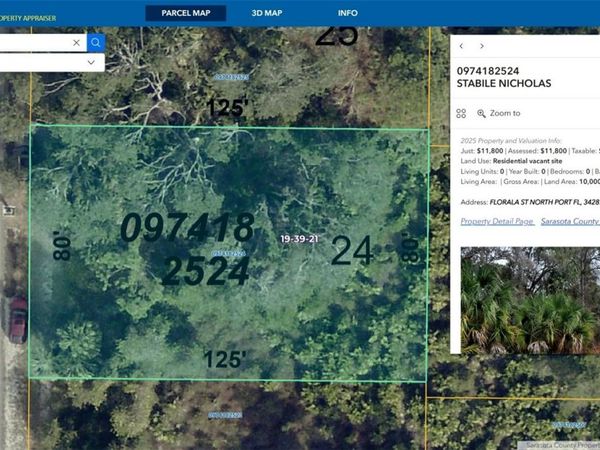The width and height of the screenshot is (600, 450).
Task: Click the STABILE NICHOLAS owner heading
Action: 504,84
